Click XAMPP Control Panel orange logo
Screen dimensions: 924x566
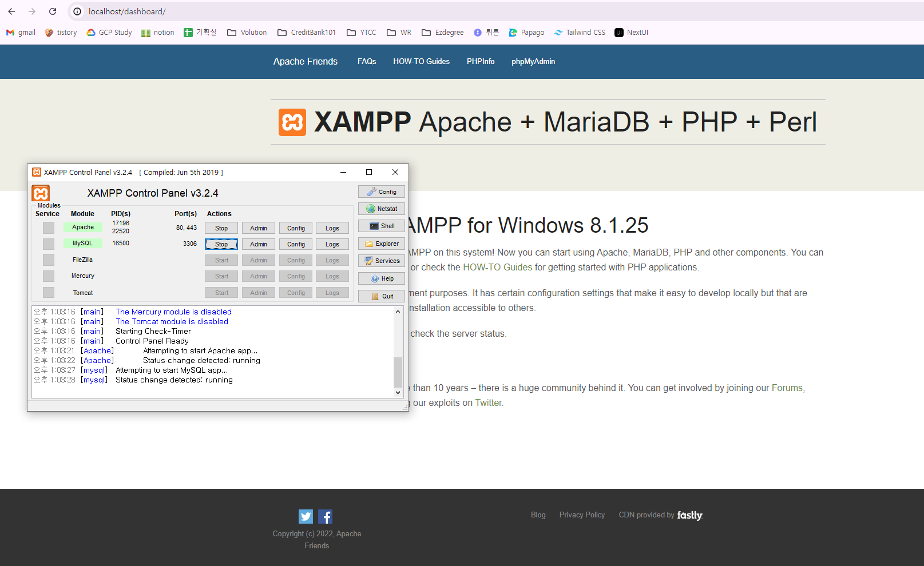point(41,193)
